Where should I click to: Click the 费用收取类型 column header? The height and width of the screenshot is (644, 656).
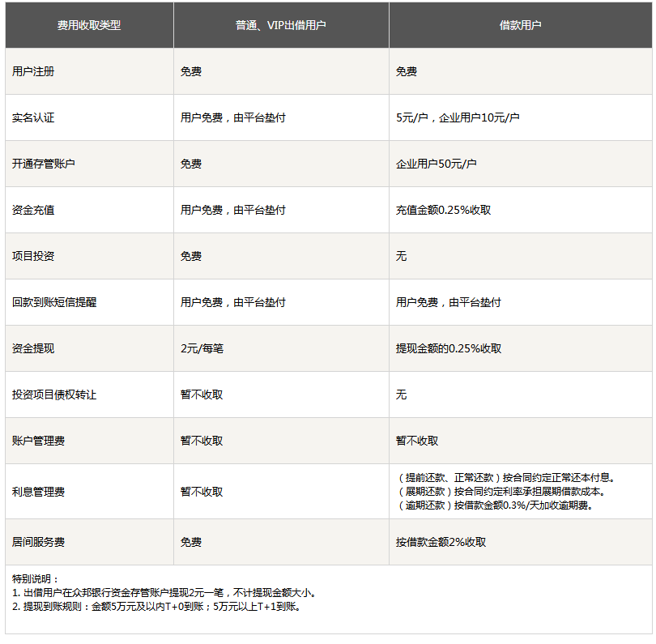click(89, 25)
